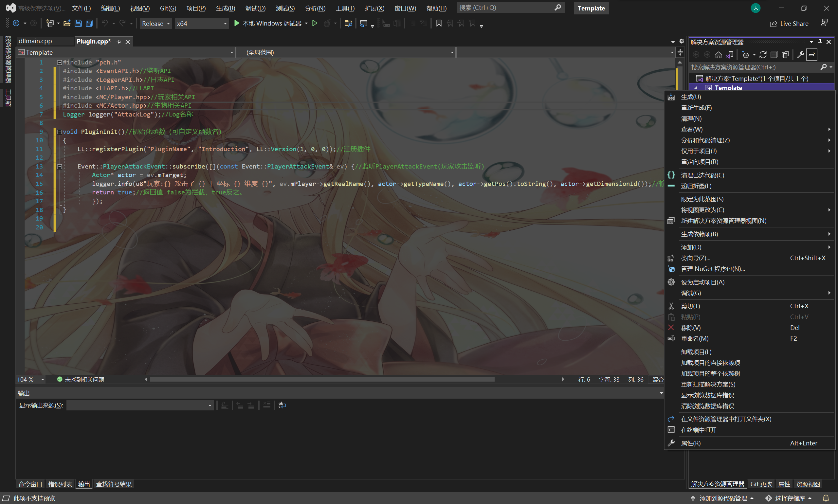Toggle preview selected items button in Solution Explorer
The height and width of the screenshot is (504, 838).
coord(812,55)
